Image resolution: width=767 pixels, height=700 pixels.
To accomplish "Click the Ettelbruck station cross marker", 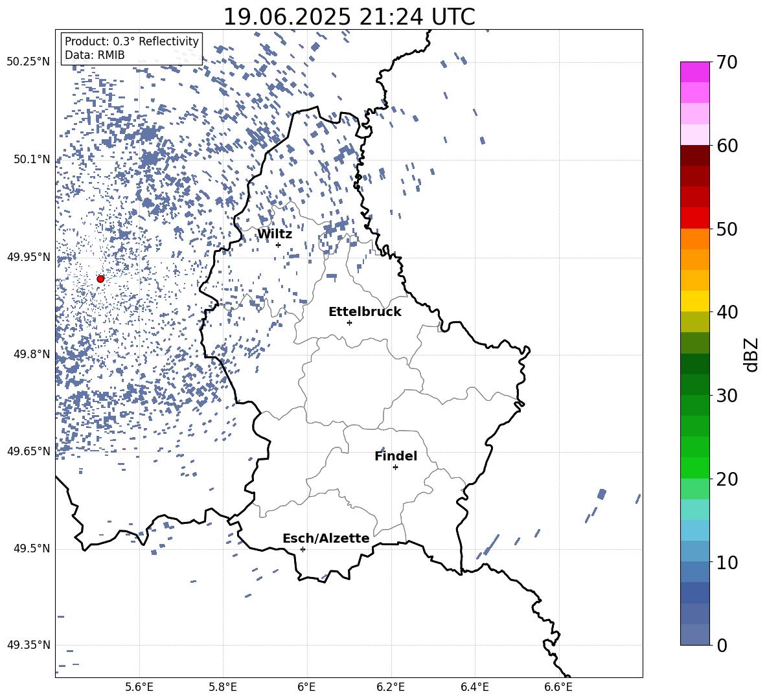I will click(x=349, y=322).
